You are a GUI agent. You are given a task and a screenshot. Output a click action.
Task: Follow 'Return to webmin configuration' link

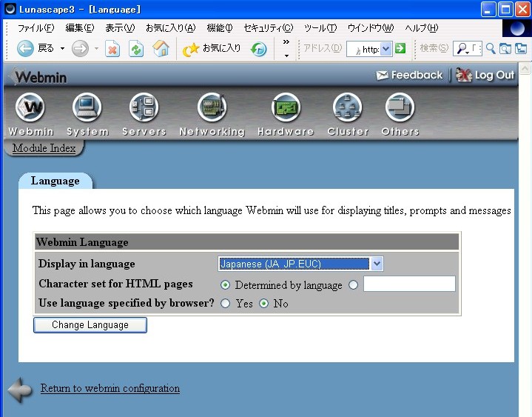[x=110, y=388]
